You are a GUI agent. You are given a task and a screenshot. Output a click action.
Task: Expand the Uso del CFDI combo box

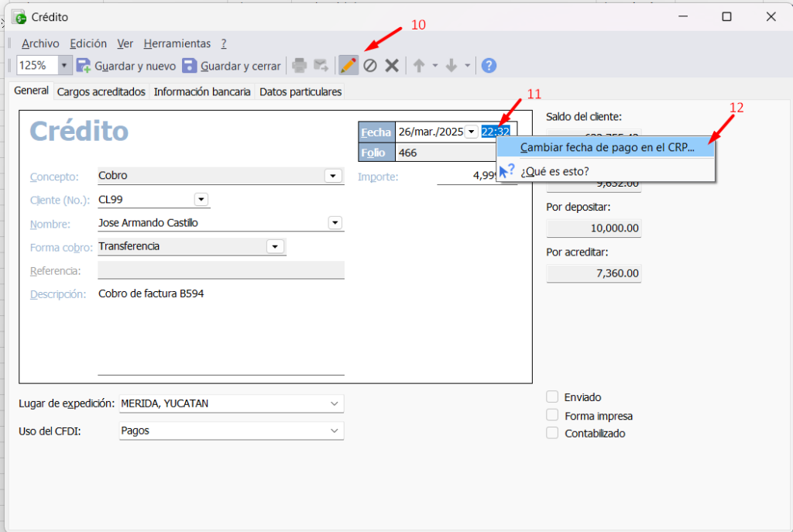tap(334, 431)
